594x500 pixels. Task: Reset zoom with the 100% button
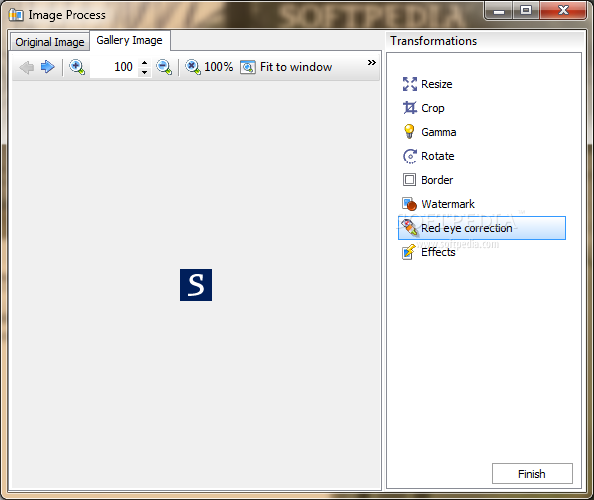tap(209, 67)
